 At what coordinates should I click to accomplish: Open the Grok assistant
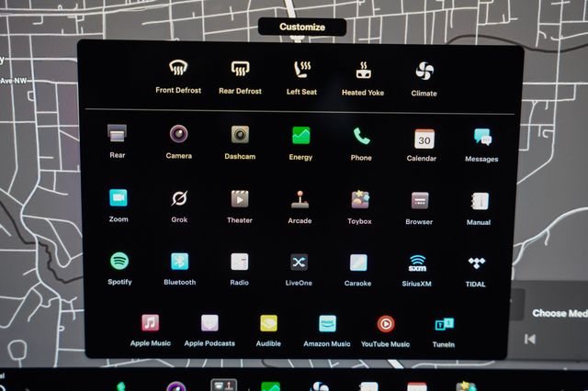tap(179, 198)
